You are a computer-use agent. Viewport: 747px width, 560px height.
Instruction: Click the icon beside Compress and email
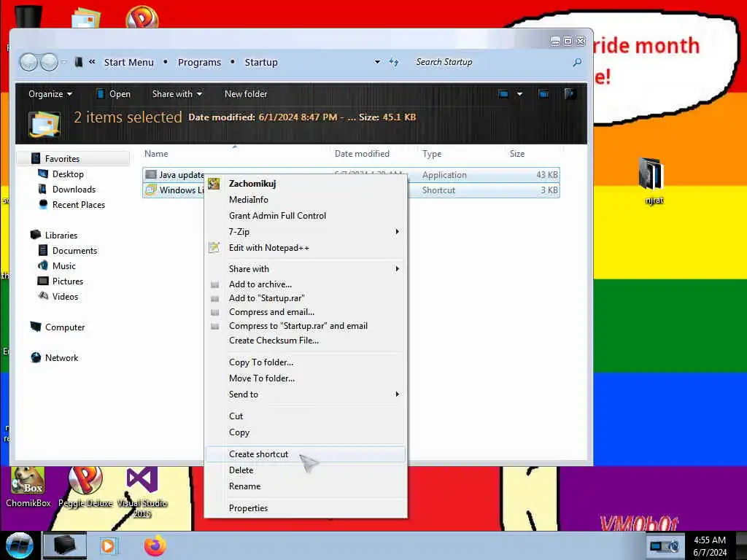(x=215, y=312)
